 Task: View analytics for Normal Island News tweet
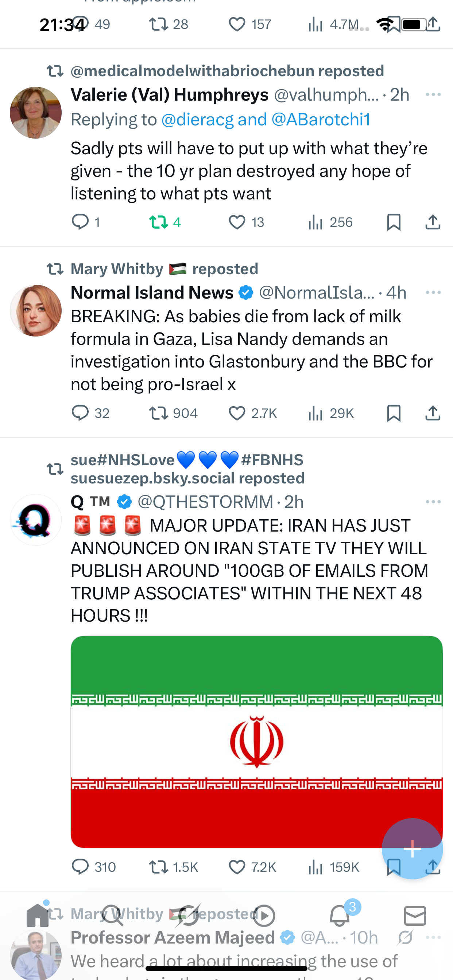331,413
